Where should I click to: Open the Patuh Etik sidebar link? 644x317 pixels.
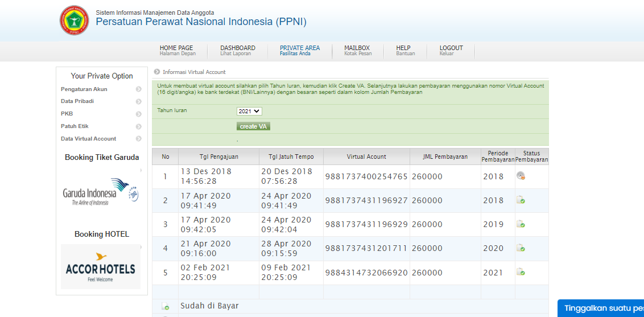point(75,126)
